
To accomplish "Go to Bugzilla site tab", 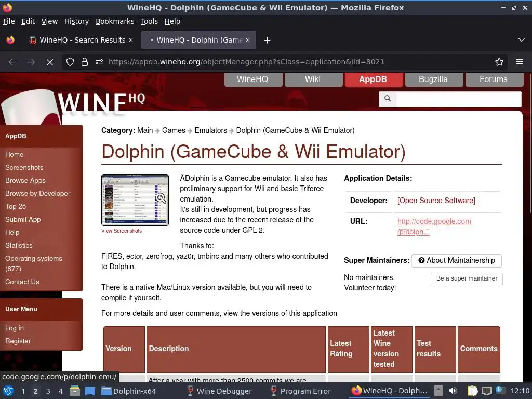I will pos(434,79).
